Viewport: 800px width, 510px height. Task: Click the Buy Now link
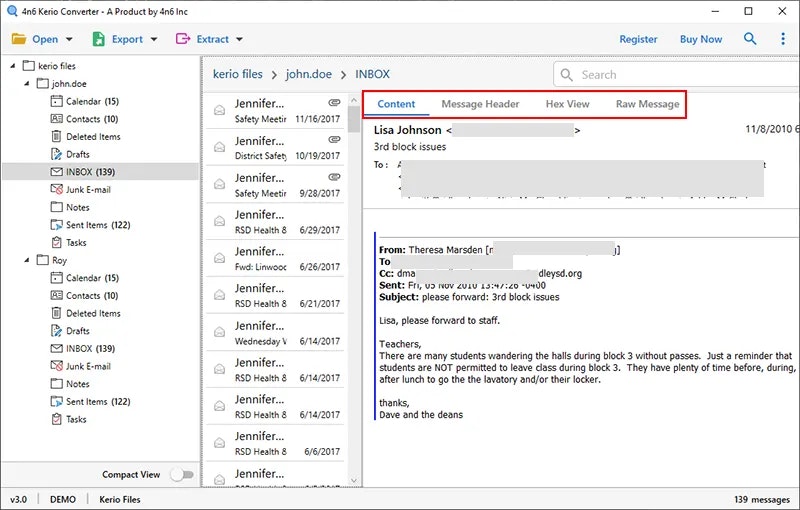pyautogui.click(x=701, y=39)
